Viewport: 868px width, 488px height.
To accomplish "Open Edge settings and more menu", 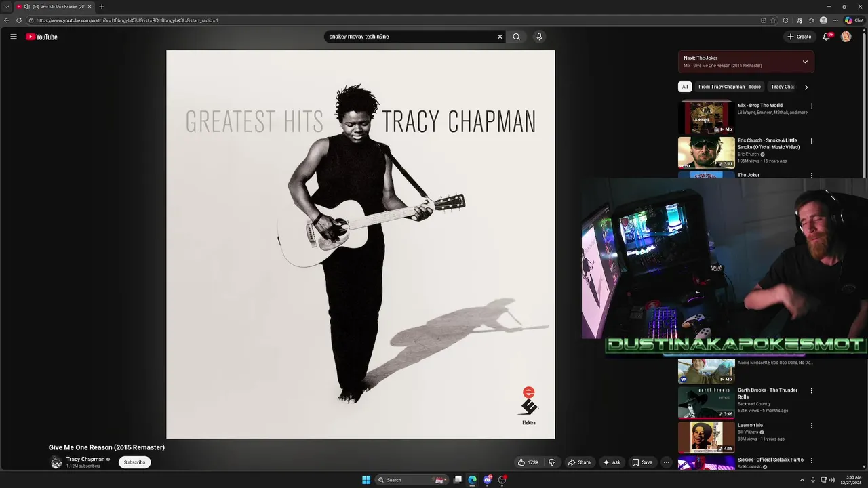I will (835, 20).
